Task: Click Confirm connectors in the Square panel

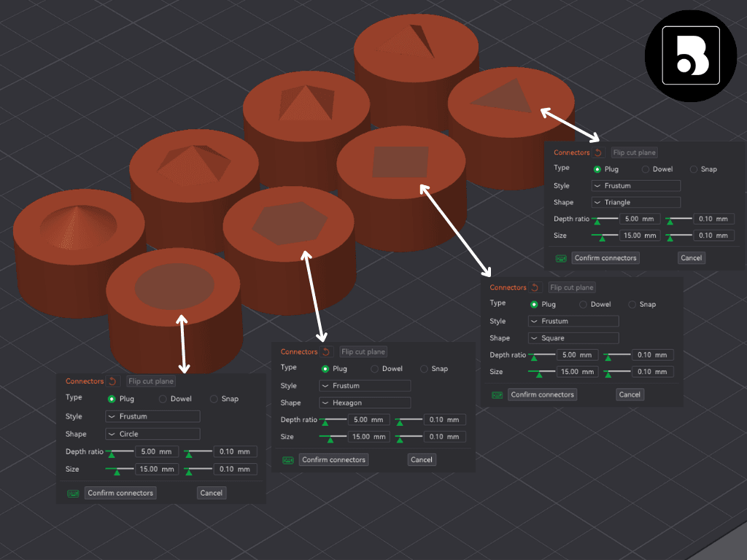Action: click(542, 394)
